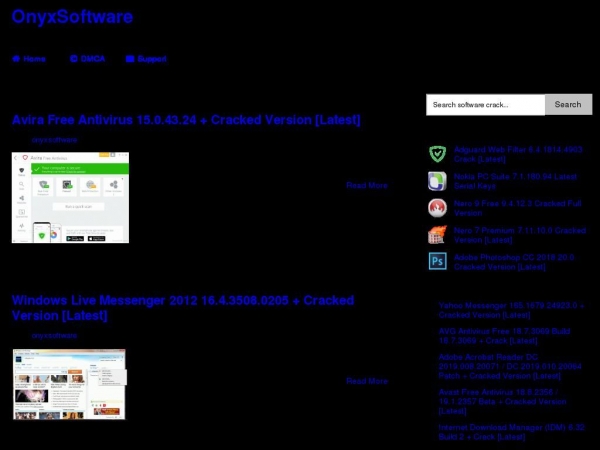
Task: Open the Windows Live Messenger screenshot thumbnail
Action: [69, 384]
